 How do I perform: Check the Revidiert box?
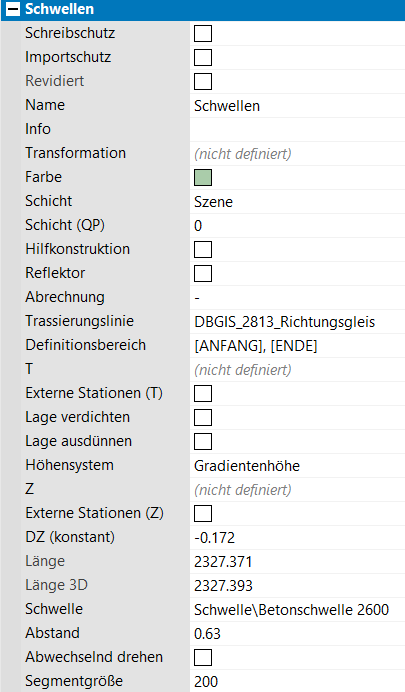click(x=203, y=82)
